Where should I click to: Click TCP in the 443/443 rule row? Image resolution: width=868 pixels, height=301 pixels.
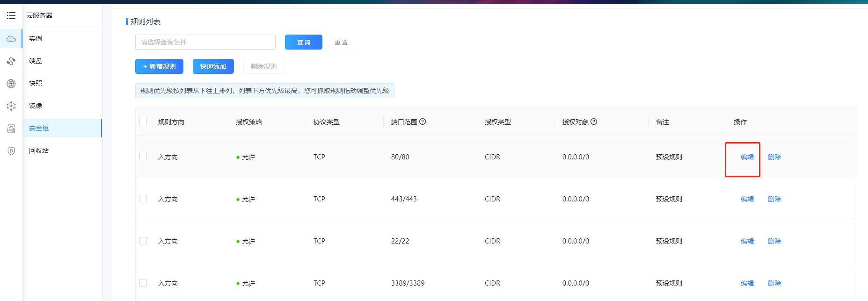pos(319,199)
